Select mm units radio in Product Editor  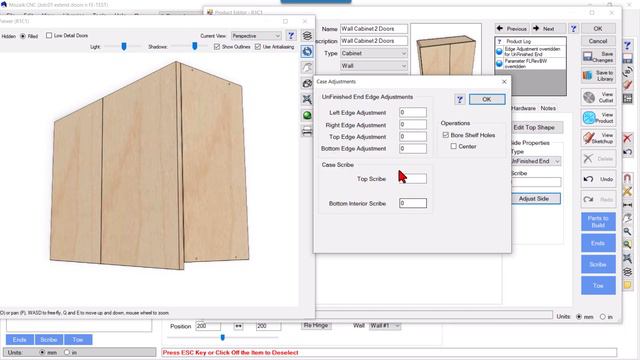click(x=579, y=317)
